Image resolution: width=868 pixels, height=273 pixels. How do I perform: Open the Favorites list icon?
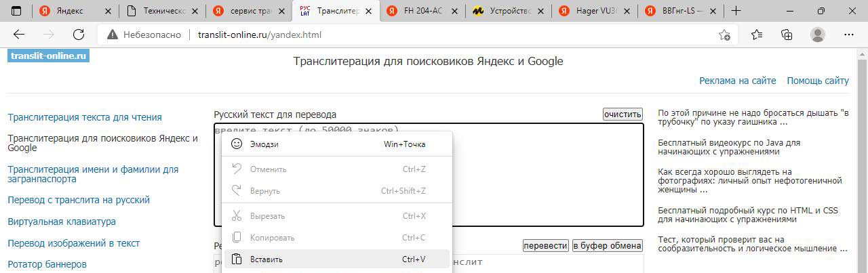(757, 35)
